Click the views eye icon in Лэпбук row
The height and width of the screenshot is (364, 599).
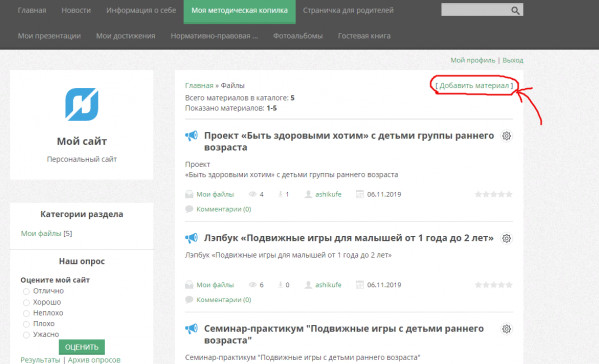tap(252, 285)
